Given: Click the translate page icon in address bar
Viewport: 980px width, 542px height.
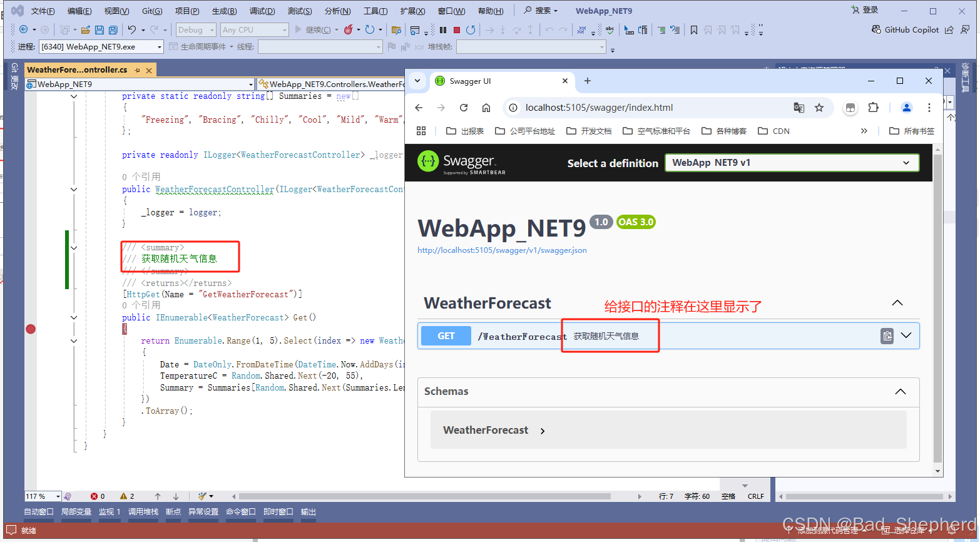Looking at the screenshot, I should point(799,108).
